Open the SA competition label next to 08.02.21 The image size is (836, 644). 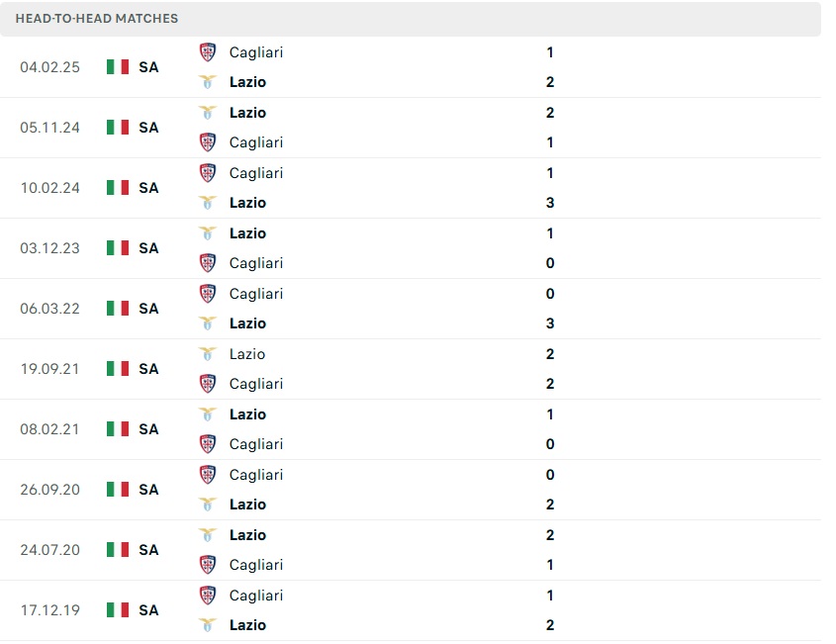tap(148, 429)
